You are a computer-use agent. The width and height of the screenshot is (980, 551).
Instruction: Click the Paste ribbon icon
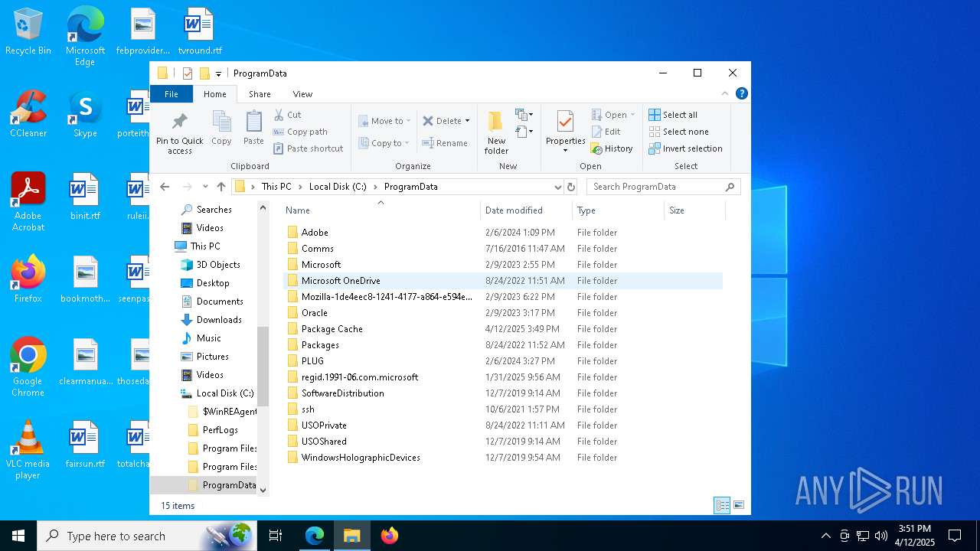(x=253, y=122)
